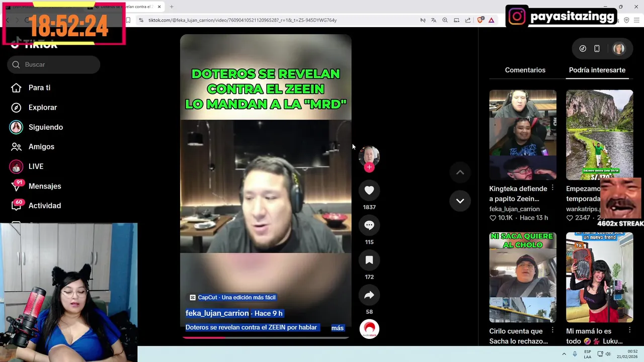644x362 pixels.
Task: Open the comments bubble icon showing 115
Action: tap(369, 225)
